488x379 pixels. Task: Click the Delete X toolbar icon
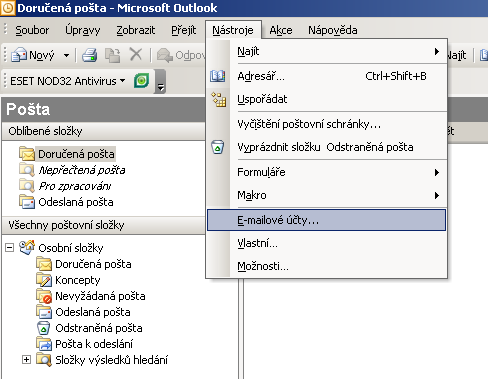(x=136, y=54)
